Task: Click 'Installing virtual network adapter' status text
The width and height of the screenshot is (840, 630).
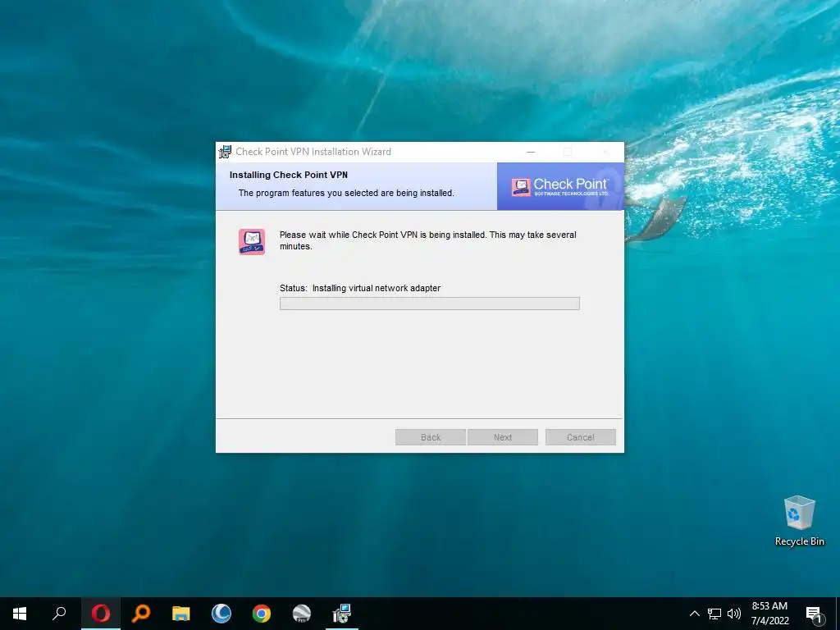Action: pyautogui.click(x=376, y=288)
